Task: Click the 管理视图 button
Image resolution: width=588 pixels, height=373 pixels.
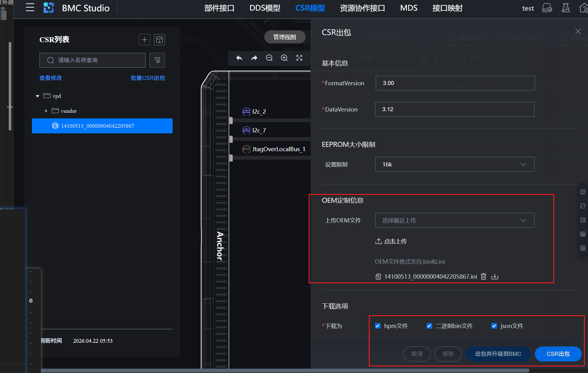Action: point(285,37)
